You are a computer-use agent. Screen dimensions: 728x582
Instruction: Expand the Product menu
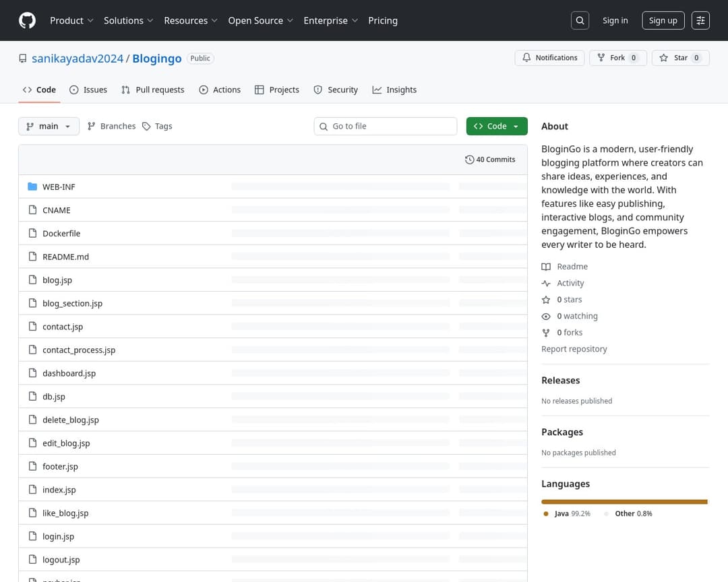71,20
